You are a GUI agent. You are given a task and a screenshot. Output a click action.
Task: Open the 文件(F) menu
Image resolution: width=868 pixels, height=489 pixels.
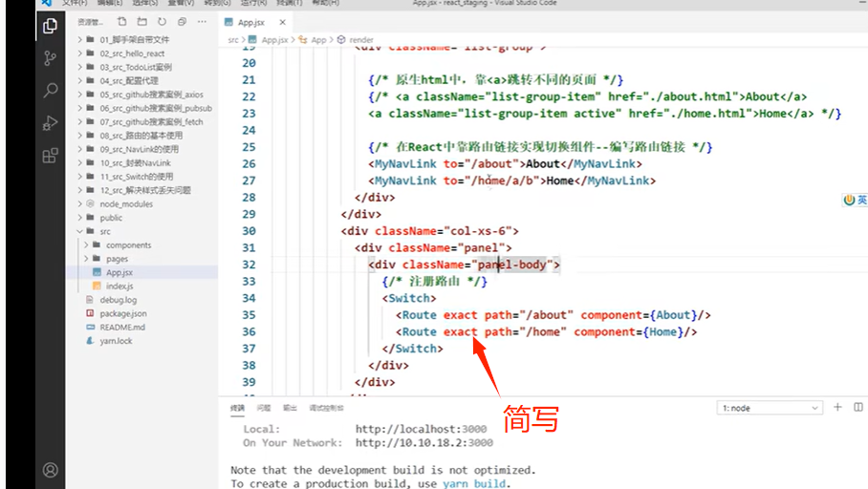pyautogui.click(x=75, y=3)
